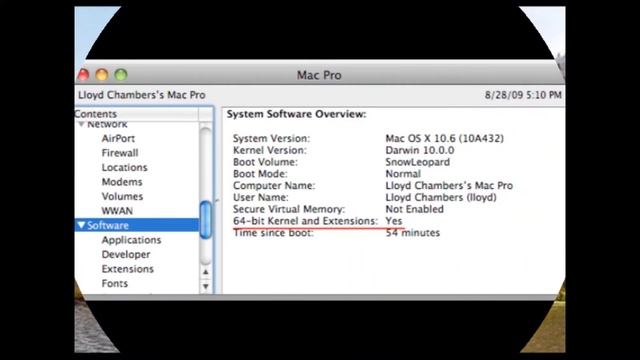The width and height of the screenshot is (640, 360).
Task: Click the Not Enabled value
Action: 415,209
